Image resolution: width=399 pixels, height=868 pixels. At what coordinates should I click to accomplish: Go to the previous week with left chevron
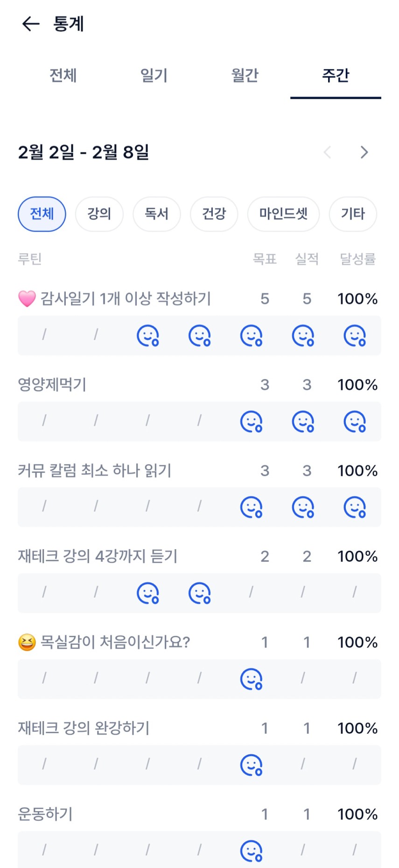(x=328, y=152)
